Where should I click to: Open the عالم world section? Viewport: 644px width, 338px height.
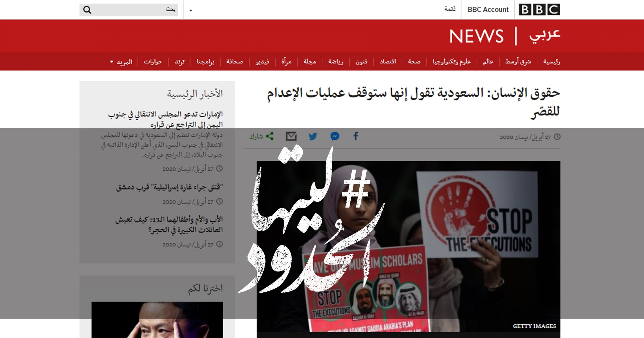(488, 61)
